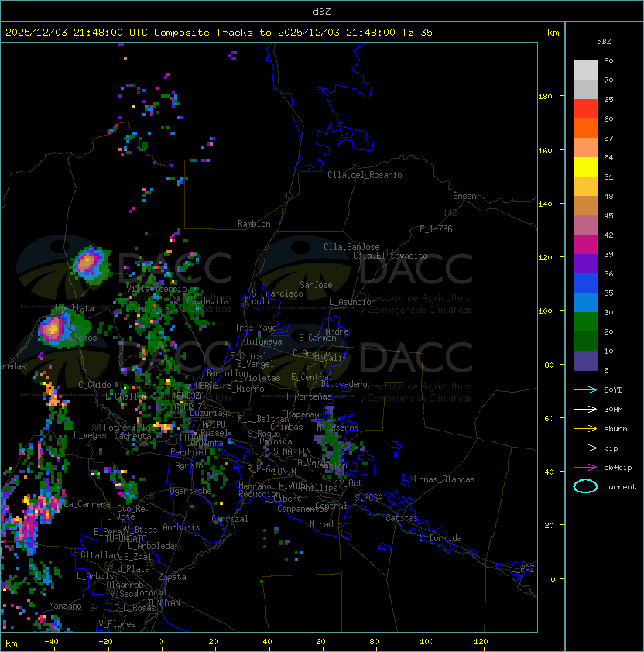Click the lightest gray swatch below 80
644x652 pixels.
point(585,70)
